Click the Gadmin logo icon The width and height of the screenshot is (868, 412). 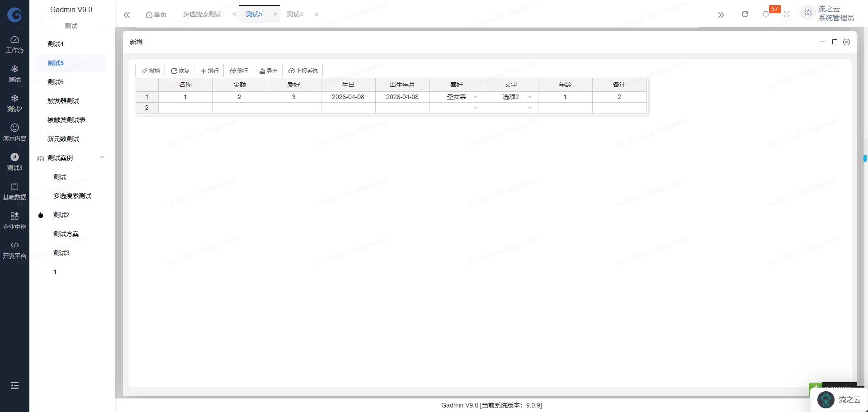[x=14, y=15]
